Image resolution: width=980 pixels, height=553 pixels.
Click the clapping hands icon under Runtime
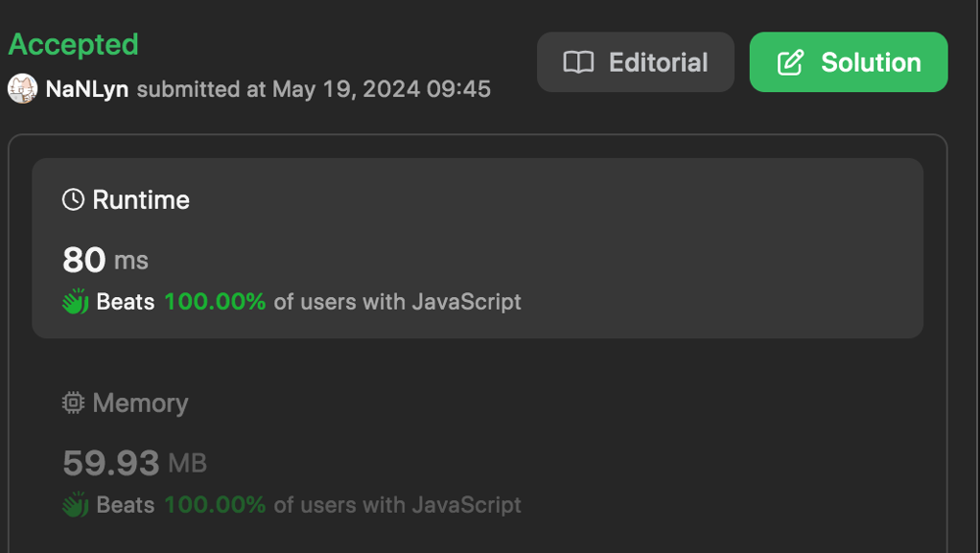point(75,302)
